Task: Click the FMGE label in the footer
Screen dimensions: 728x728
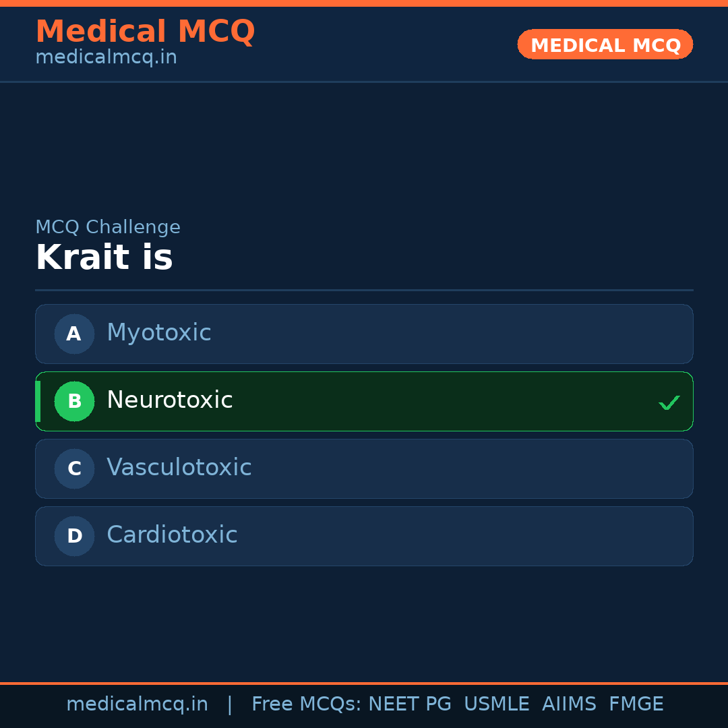Action: pyautogui.click(x=636, y=704)
